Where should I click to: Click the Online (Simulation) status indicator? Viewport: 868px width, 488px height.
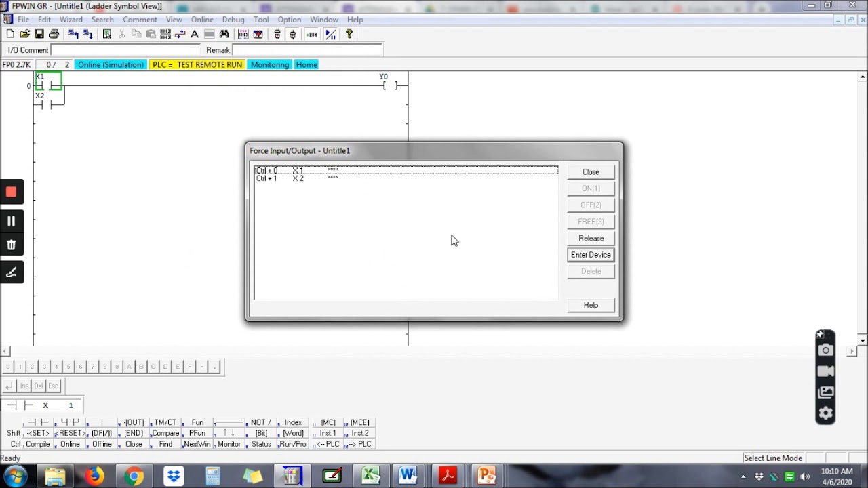coord(111,65)
